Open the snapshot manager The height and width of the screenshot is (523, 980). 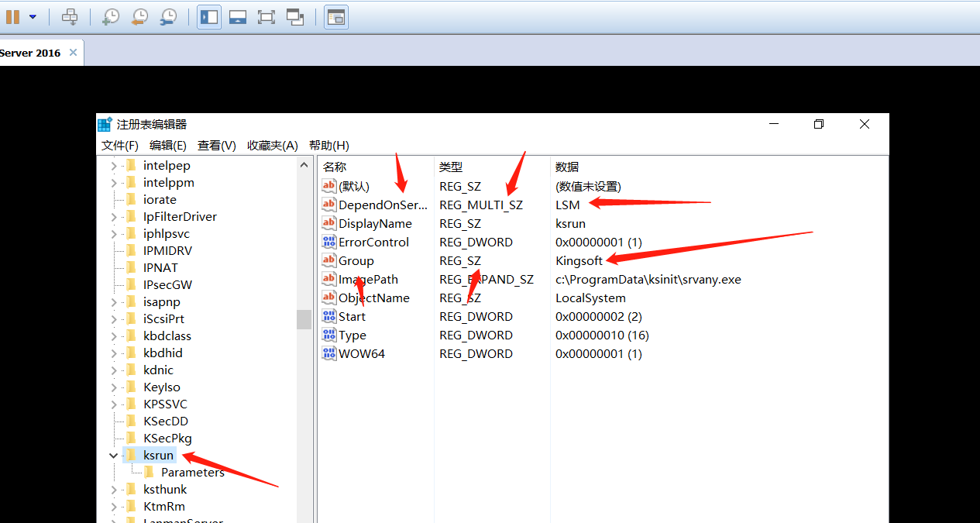168,16
